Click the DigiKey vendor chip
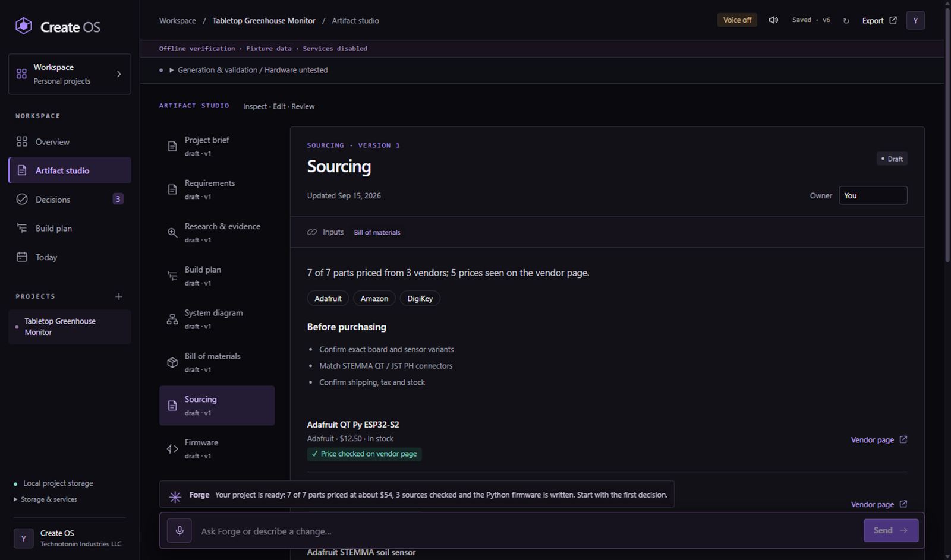 click(420, 299)
